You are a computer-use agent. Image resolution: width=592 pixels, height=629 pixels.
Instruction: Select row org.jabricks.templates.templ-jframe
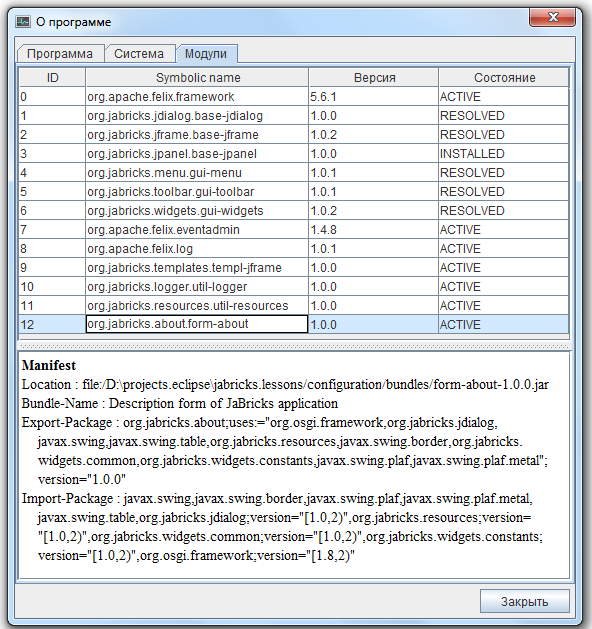pyautogui.click(x=294, y=268)
